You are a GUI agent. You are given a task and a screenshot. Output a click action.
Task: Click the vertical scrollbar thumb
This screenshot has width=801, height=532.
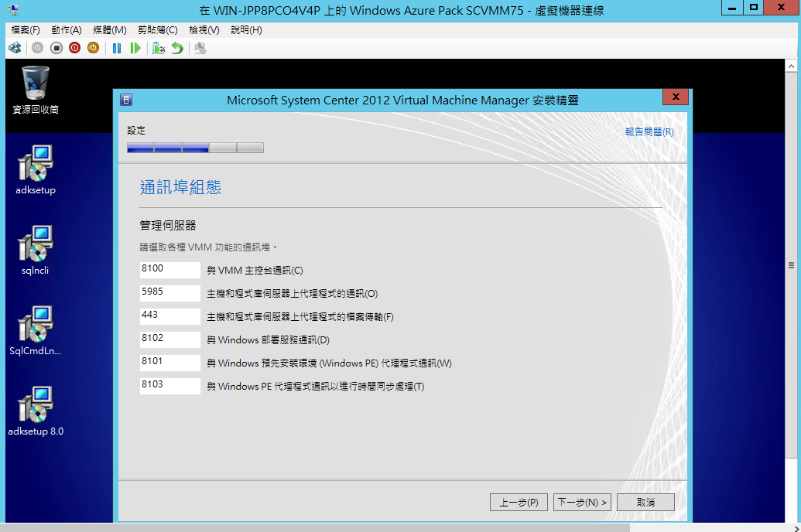tap(791, 265)
